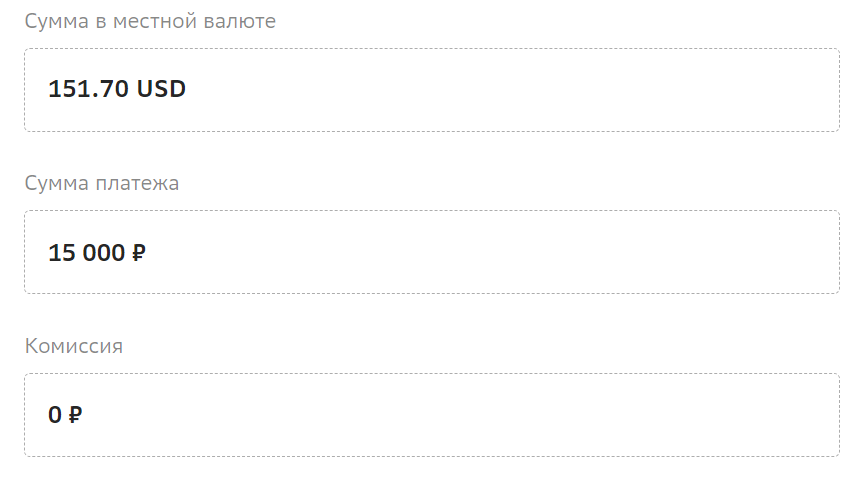Click the "Комиссия" label
The image size is (860, 487).
coord(74,346)
